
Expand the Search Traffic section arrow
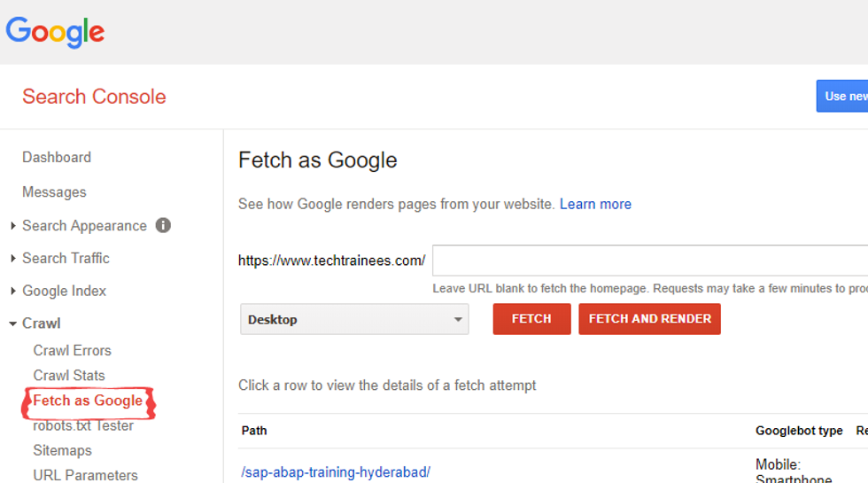tap(12, 258)
